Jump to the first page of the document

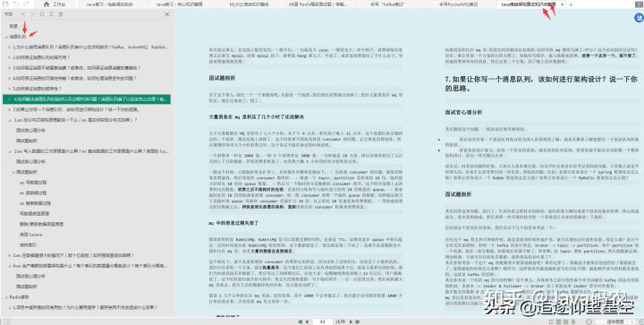pos(301,321)
